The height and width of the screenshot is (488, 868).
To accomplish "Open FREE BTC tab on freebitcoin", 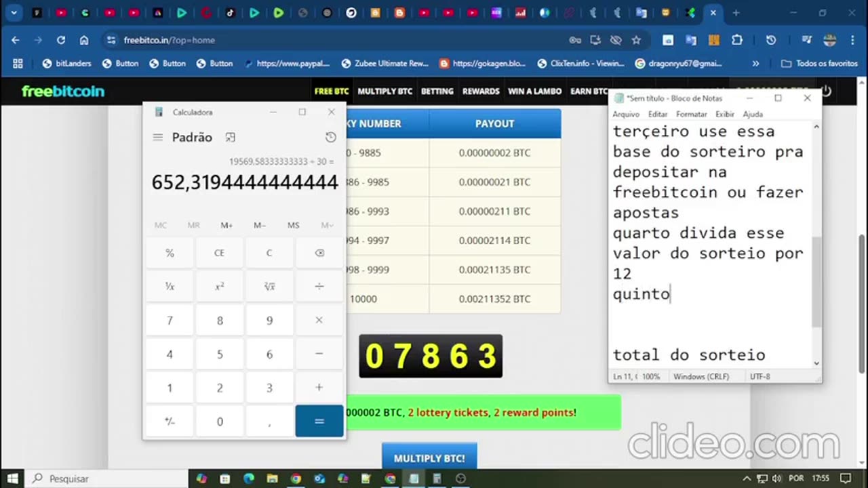I will (x=332, y=91).
